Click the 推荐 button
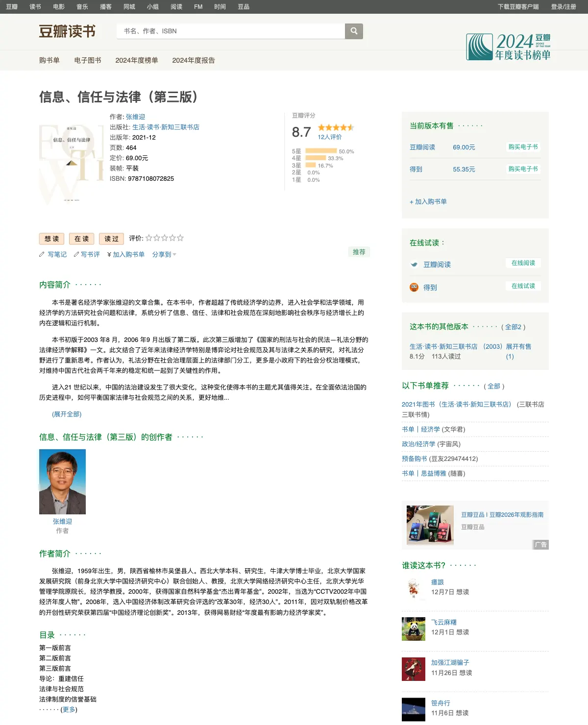 [359, 252]
